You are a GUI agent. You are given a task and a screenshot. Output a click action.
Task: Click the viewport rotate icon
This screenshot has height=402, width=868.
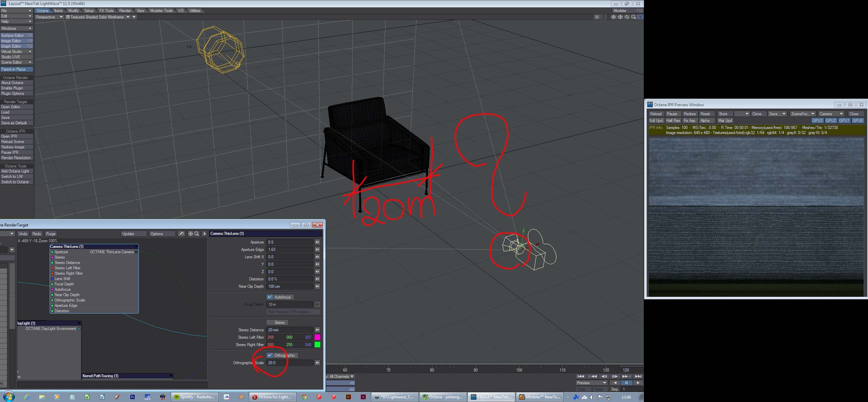pos(627,17)
